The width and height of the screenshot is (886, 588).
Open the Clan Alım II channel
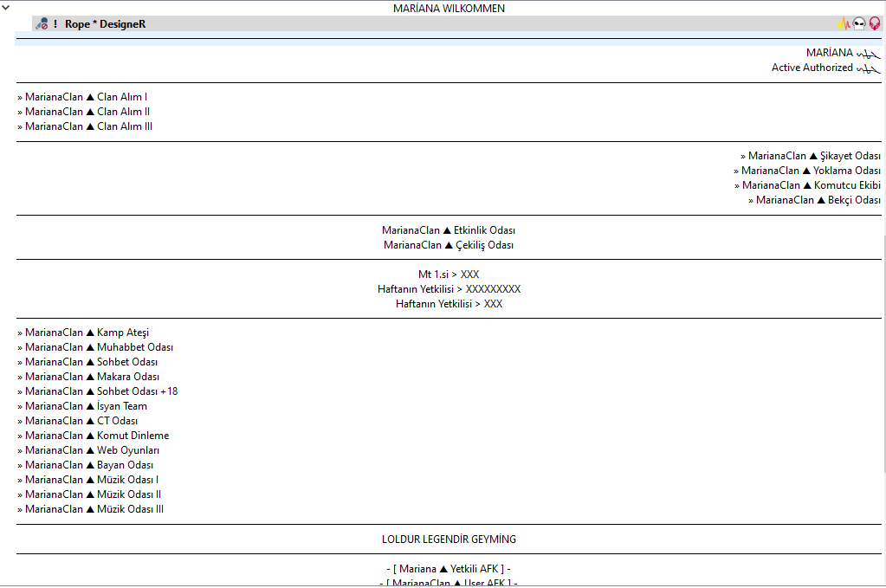pos(84,112)
